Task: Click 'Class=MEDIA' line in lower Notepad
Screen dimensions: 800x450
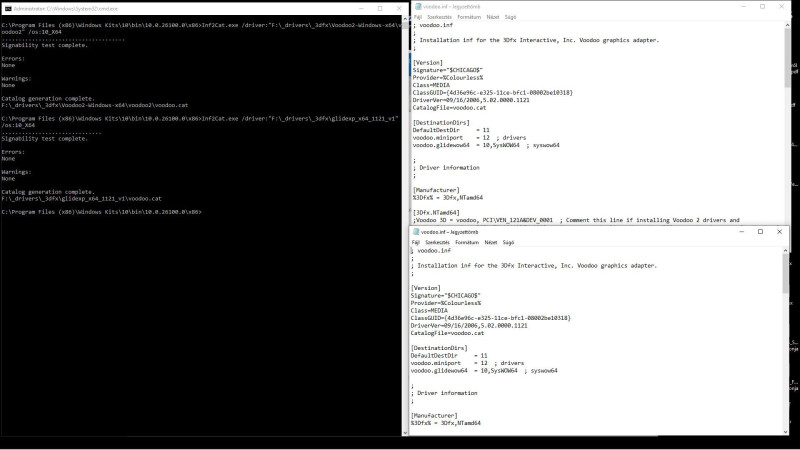Action: [x=429, y=310]
